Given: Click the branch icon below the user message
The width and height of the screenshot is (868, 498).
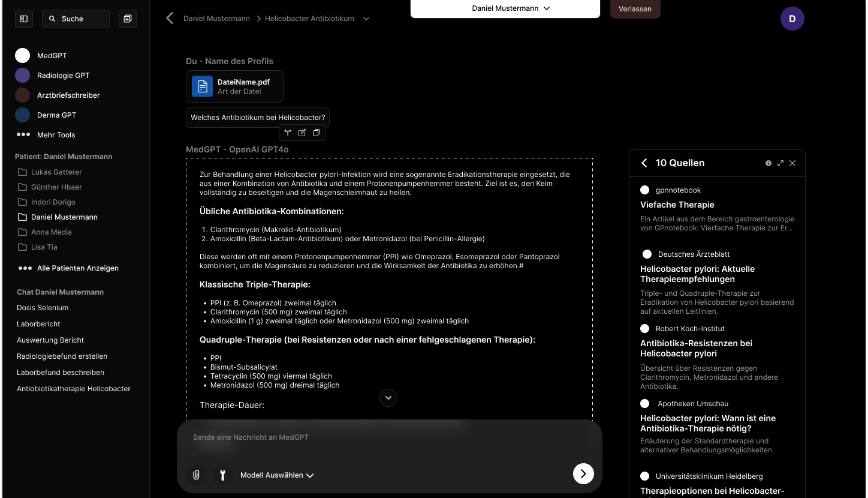Looking at the screenshot, I should pos(288,133).
